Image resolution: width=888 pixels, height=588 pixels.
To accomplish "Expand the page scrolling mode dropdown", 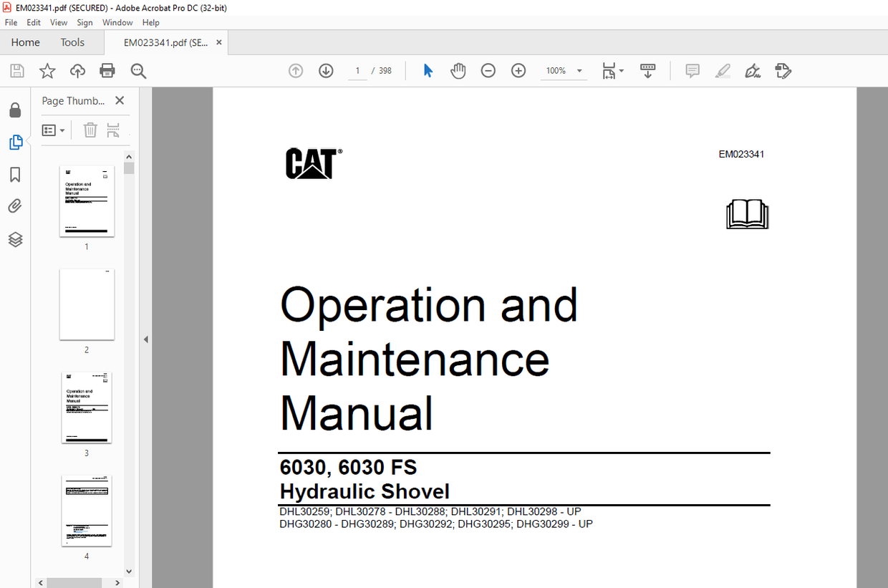I will coord(647,70).
